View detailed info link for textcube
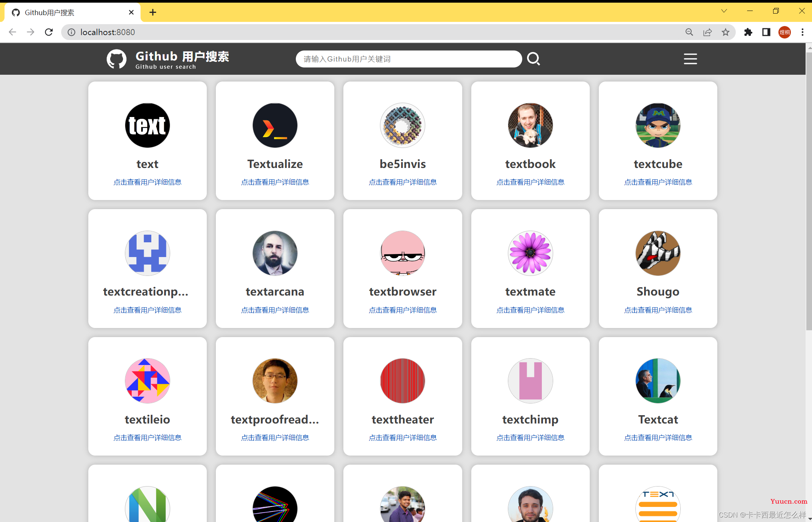Screen dimensions: 812x522 (658, 182)
